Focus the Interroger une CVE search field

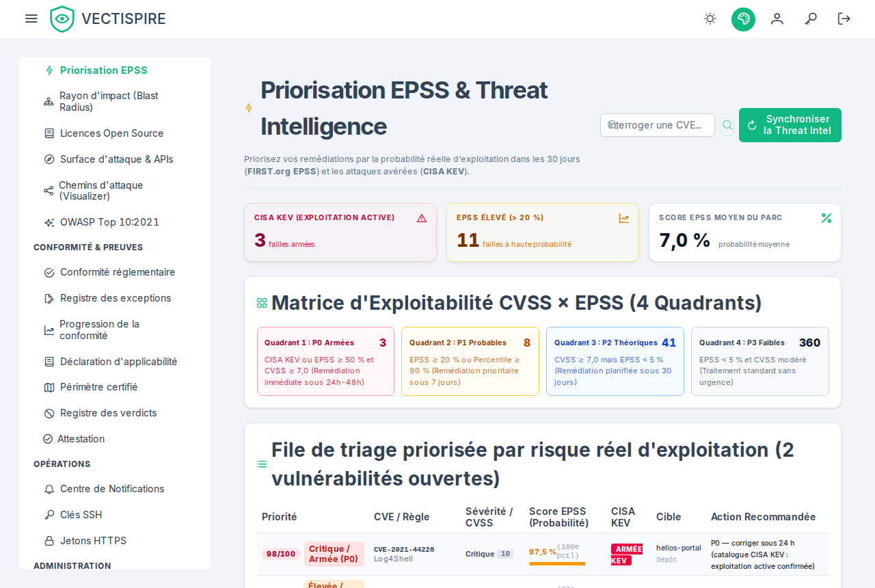(x=658, y=125)
